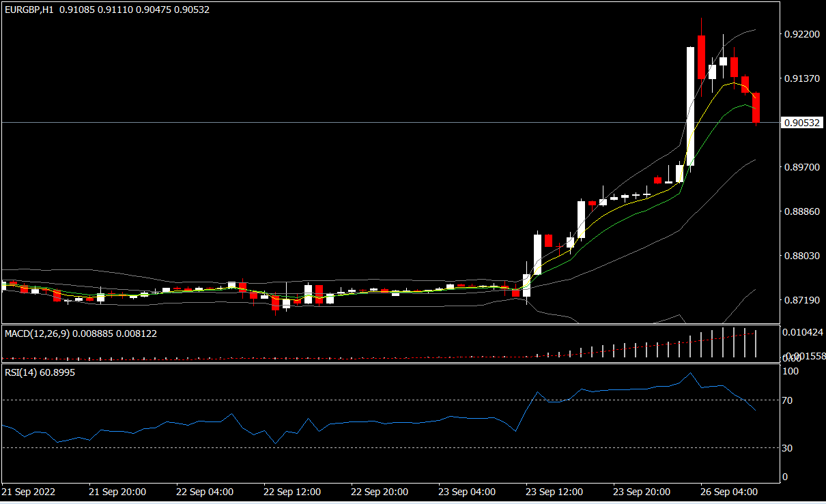The image size is (826, 504).
Task: Click the 23 Sep 04:00 time label
Action: pyautogui.click(x=467, y=492)
